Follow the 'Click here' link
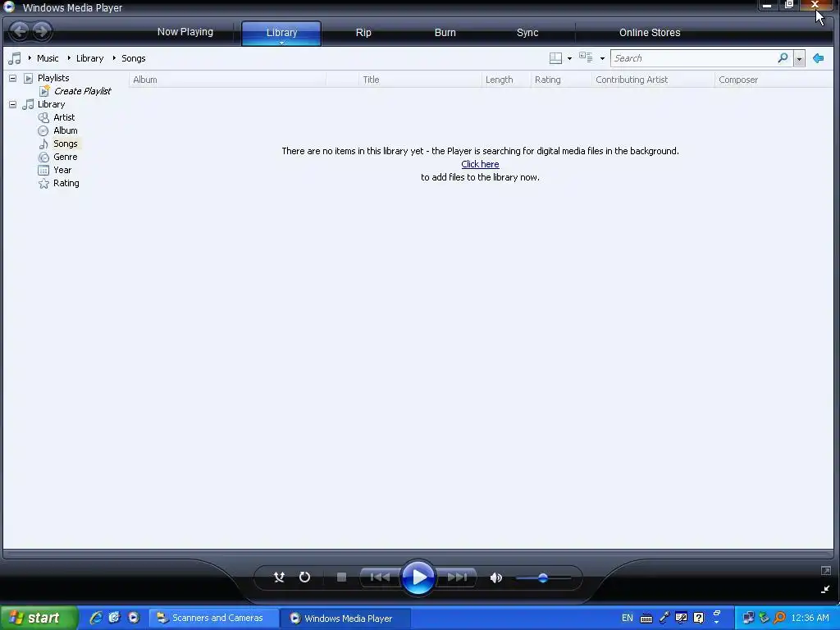 tap(480, 164)
